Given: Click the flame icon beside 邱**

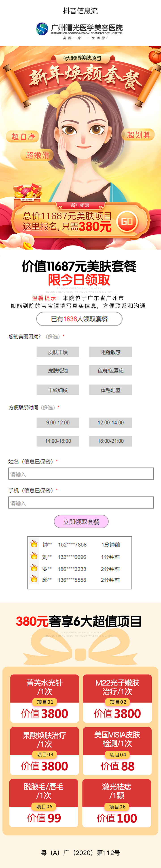Looking at the screenshot, I should pyautogui.click(x=34, y=579).
